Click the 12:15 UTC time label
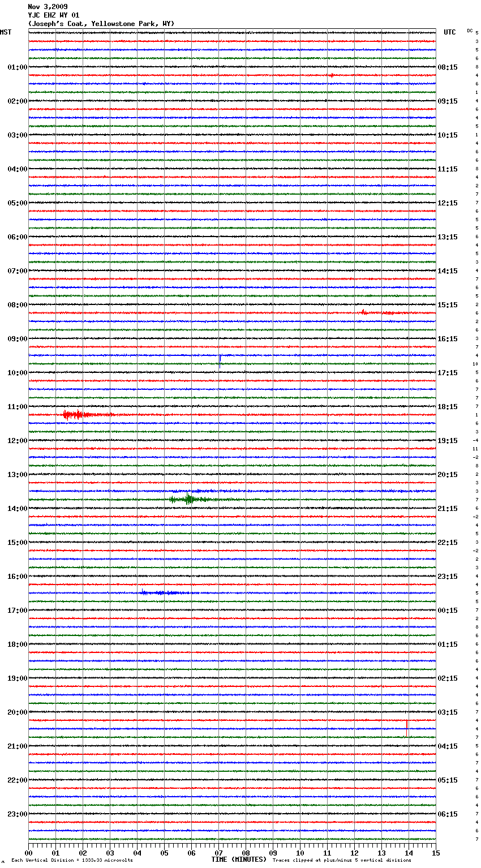The image size is (481, 868). coord(448,203)
